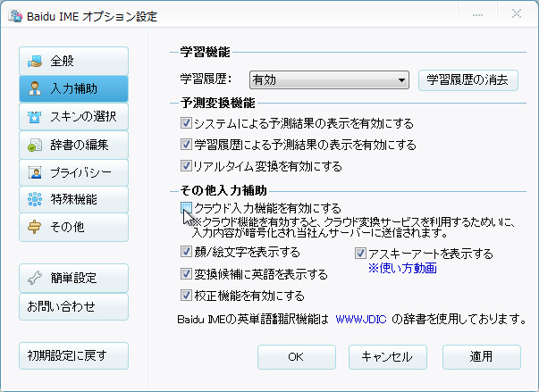Click the プライバシー portrait icon
Image resolution: width=539 pixels, height=392 pixels.
point(35,172)
